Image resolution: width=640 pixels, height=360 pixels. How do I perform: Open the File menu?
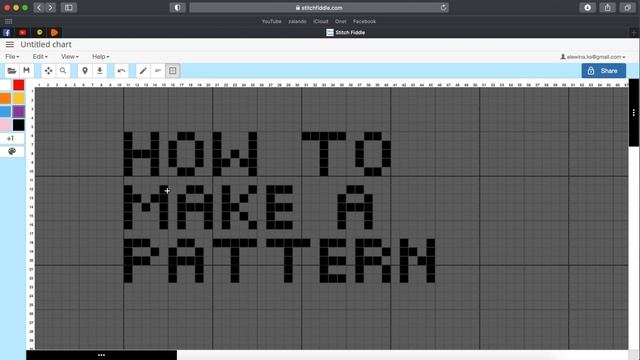pyautogui.click(x=12, y=57)
